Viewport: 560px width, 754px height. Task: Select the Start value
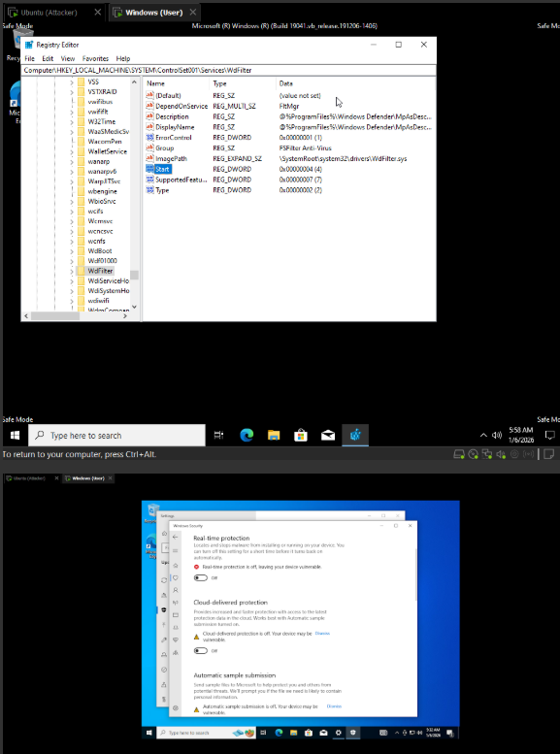click(162, 169)
